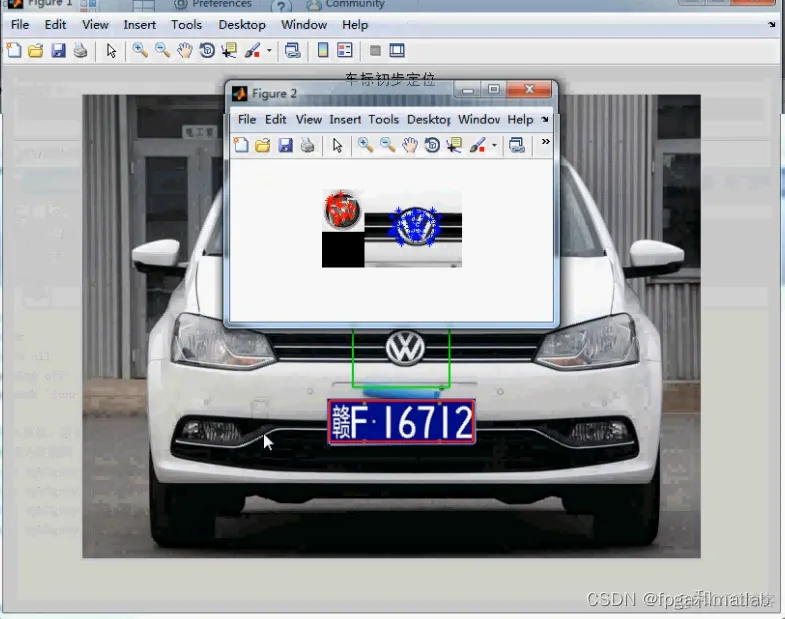Select Rotate 3D tool in Figure 1 toolbar
This screenshot has height=619, width=785.
pyautogui.click(x=207, y=51)
